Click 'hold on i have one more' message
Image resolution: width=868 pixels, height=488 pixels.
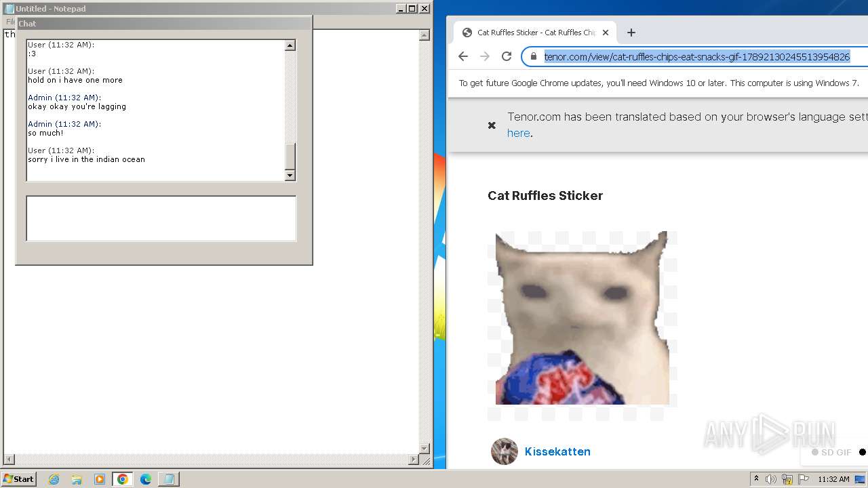click(x=75, y=80)
